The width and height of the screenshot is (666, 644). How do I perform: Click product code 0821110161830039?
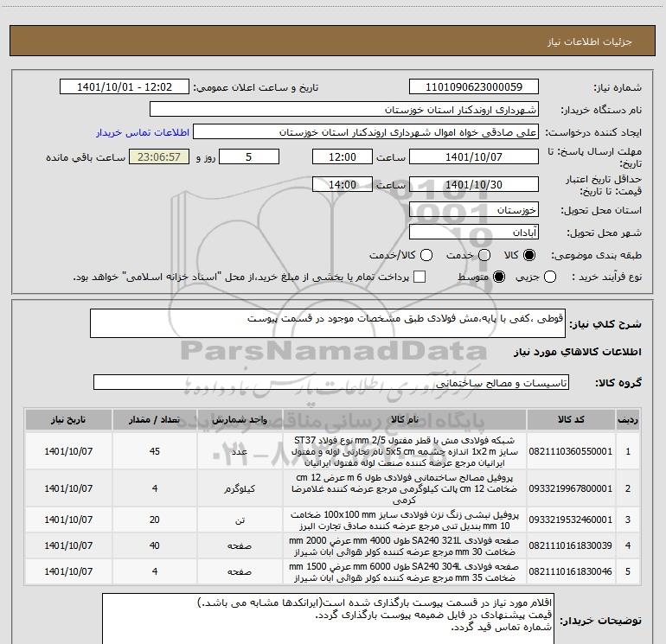pos(571,545)
